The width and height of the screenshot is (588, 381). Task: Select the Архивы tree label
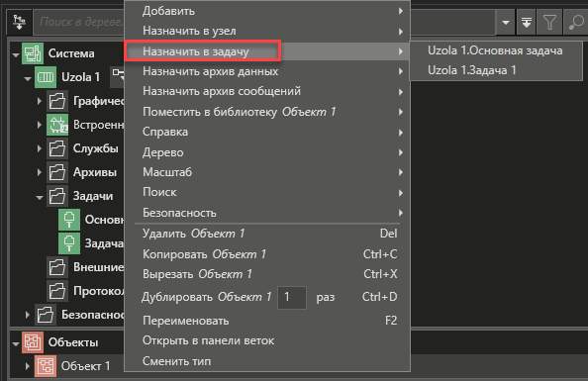95,172
